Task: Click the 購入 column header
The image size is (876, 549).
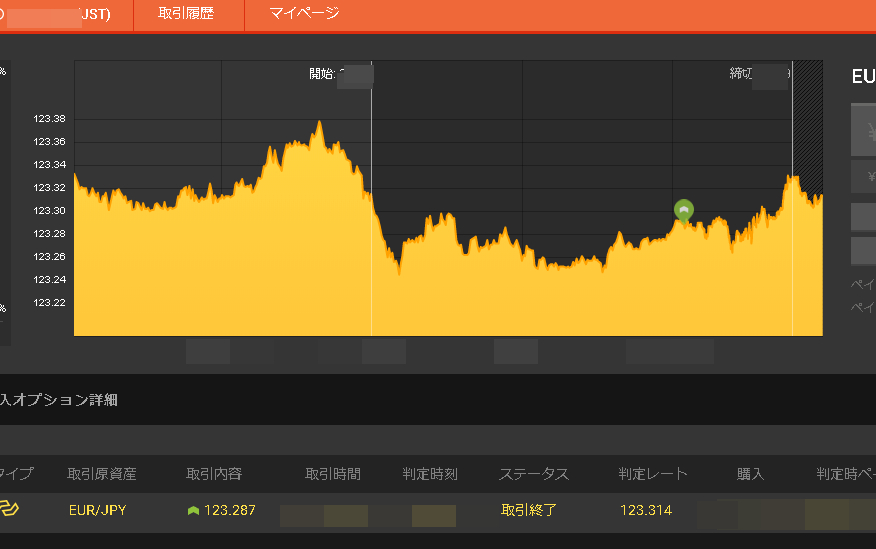Action: [750, 474]
